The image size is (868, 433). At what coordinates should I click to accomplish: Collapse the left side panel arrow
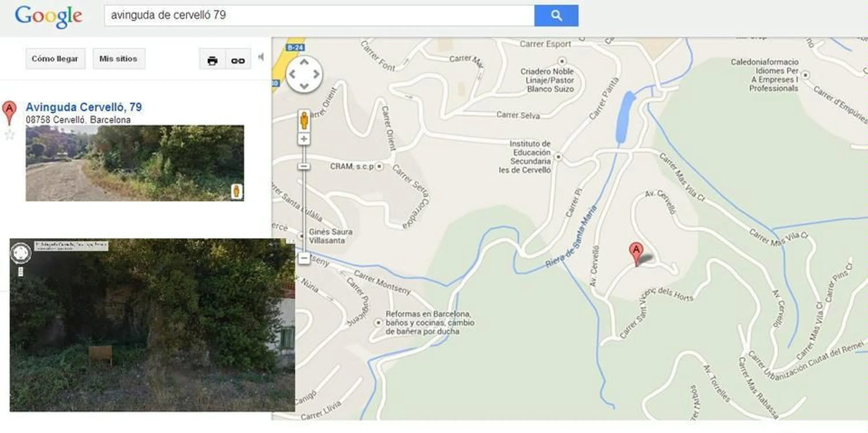pos(261,57)
